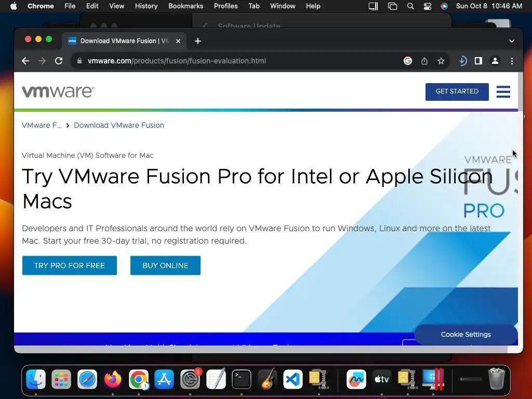The image size is (532, 399).
Task: Open a new tab with plus button
Action: coord(198,41)
